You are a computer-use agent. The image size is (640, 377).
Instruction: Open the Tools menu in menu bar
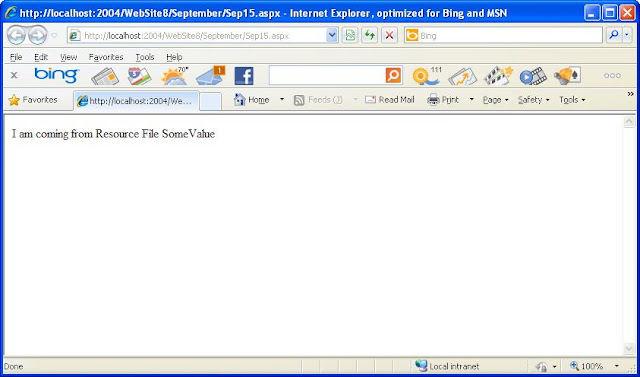coord(144,57)
